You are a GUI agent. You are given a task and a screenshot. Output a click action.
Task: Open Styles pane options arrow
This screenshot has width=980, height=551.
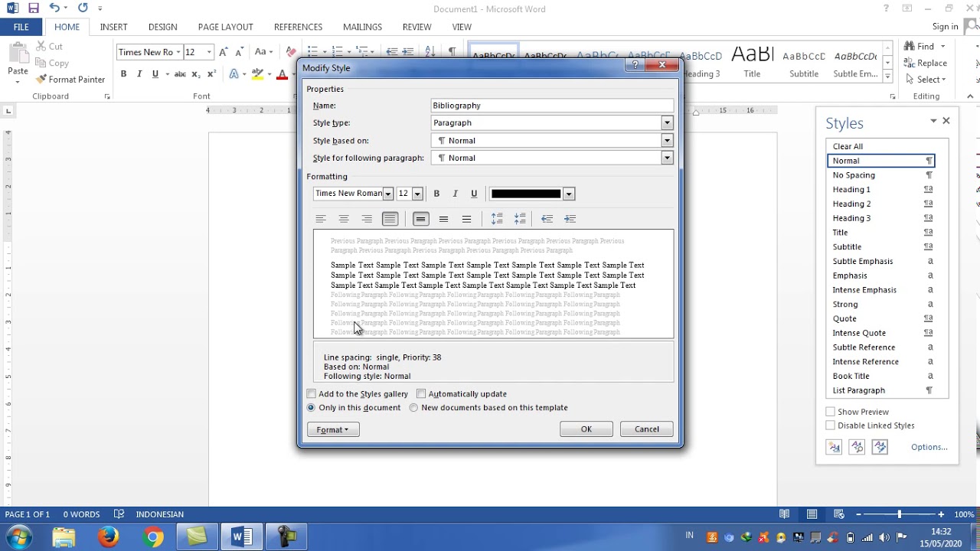click(933, 121)
